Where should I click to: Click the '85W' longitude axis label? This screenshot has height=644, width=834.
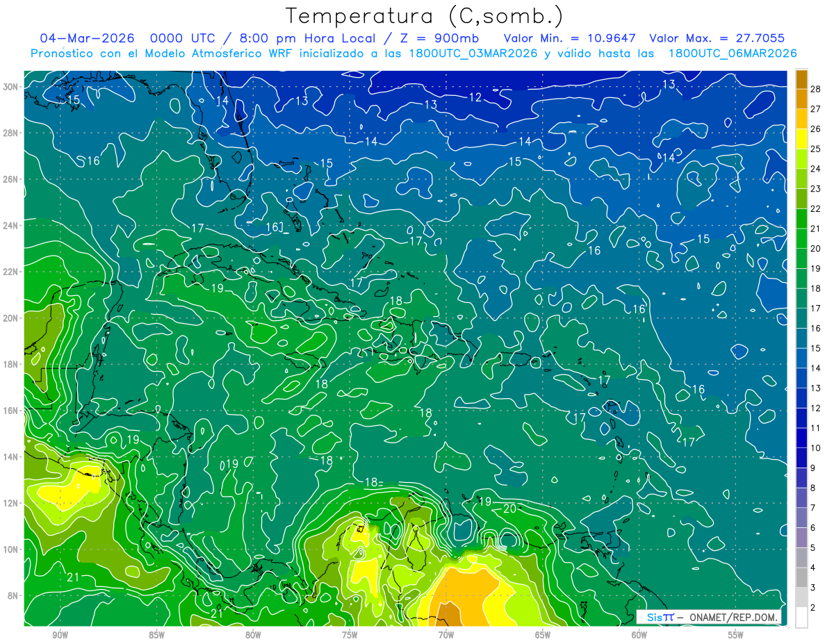click(x=156, y=635)
